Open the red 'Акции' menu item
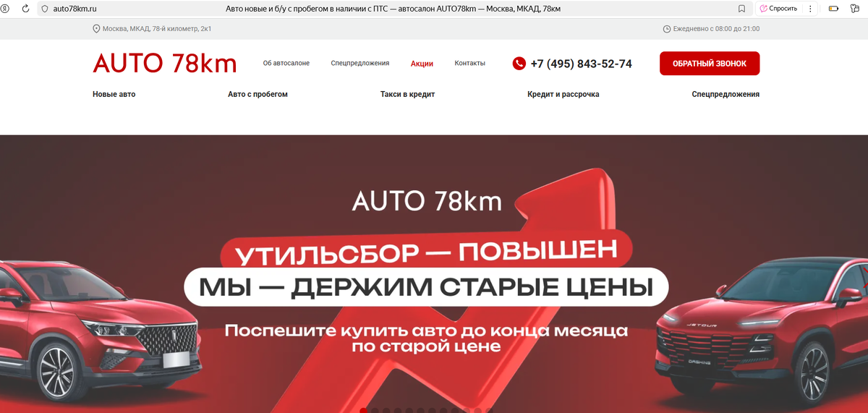868x413 pixels. point(422,64)
